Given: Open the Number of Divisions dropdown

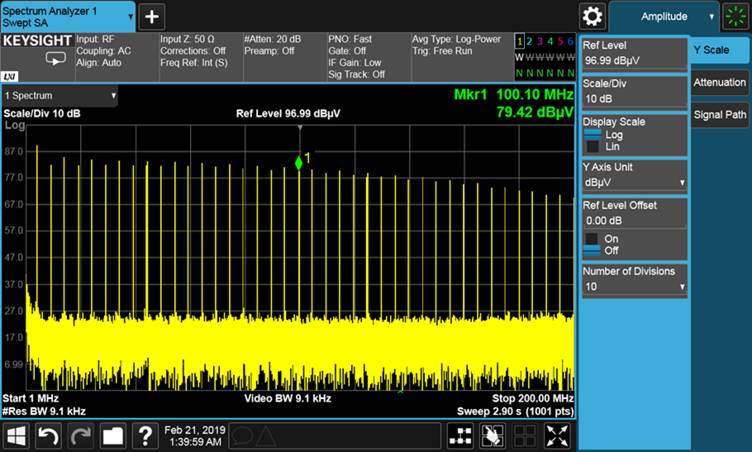Looking at the screenshot, I should pyautogui.click(x=634, y=287).
